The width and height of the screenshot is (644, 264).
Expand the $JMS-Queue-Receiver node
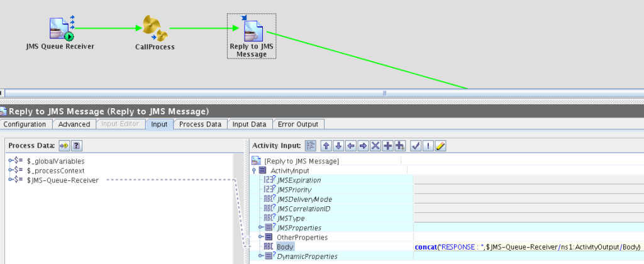12,180
